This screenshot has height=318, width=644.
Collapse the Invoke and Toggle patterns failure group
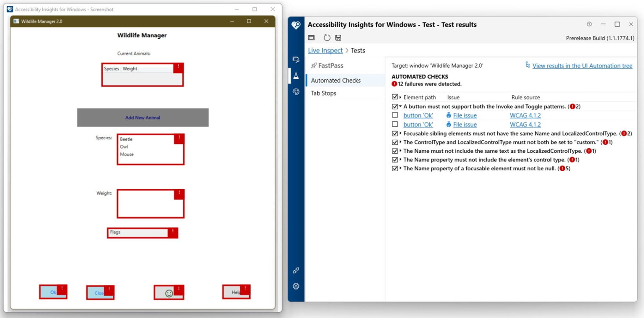[400, 106]
